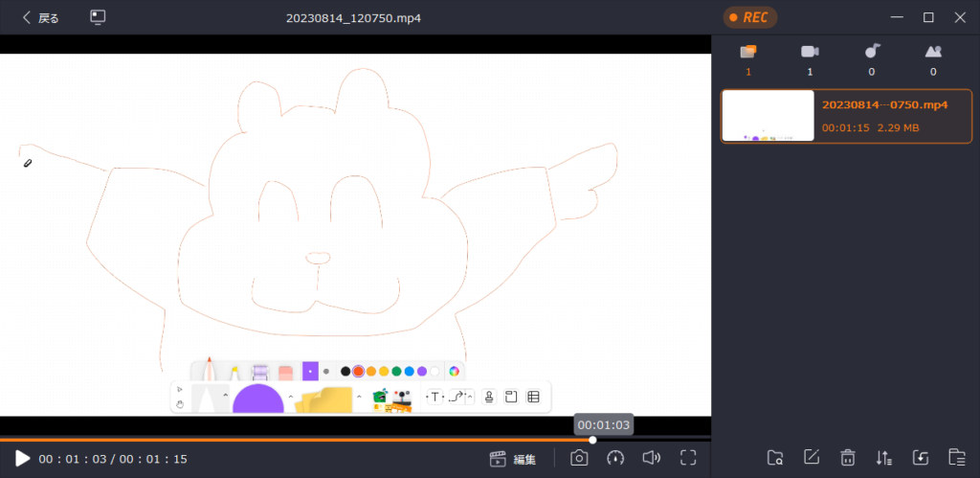Viewport: 980px width, 478px height.
Task: Pick the yellow color swatch
Action: (x=384, y=371)
